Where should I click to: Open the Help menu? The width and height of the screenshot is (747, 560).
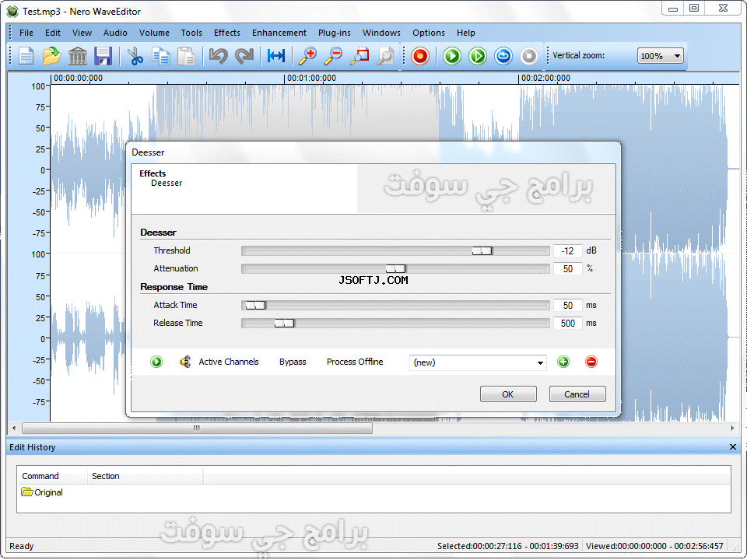(466, 33)
